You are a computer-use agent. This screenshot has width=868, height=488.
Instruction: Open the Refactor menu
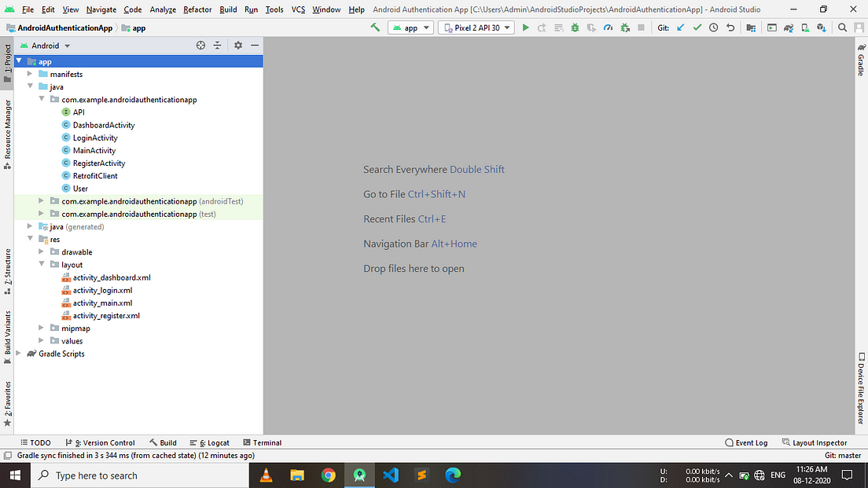pyautogui.click(x=197, y=9)
